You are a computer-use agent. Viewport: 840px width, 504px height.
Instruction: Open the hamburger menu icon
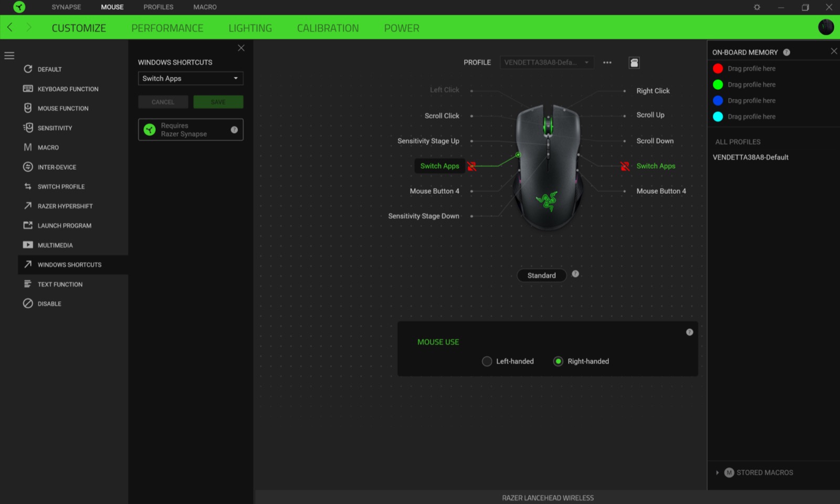(9, 56)
